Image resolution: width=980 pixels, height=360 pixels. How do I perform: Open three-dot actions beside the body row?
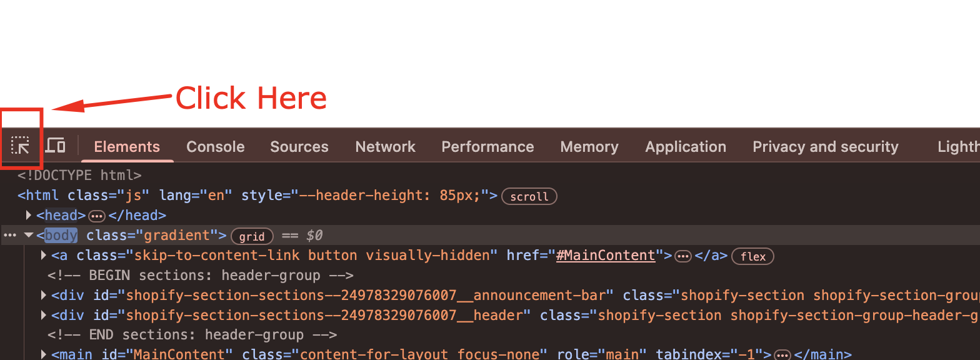point(10,236)
